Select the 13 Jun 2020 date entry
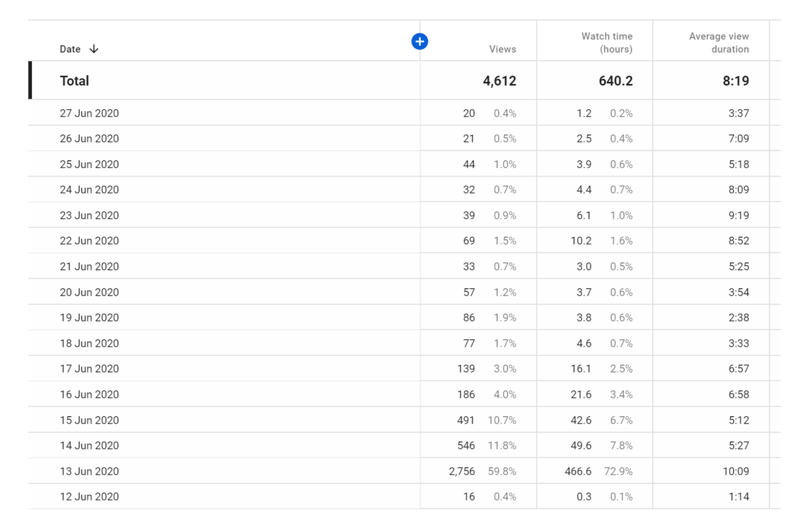Screen dimensions: 799x532 89,471
